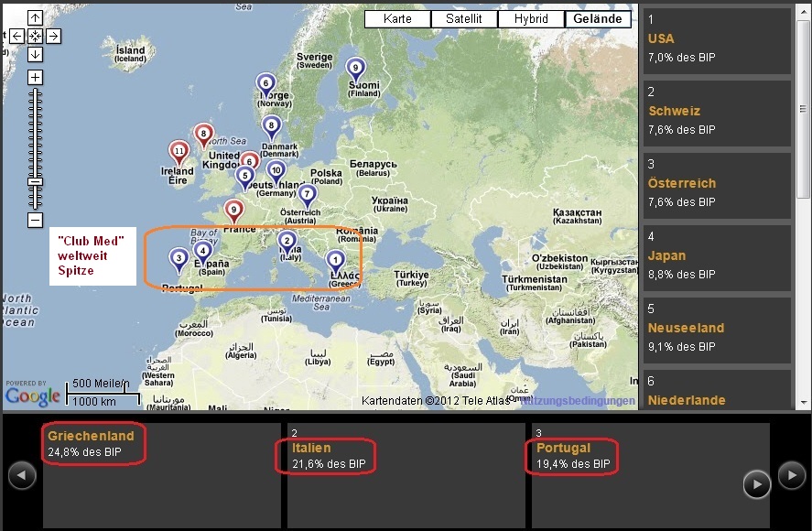Click the Ísland (Iceland) label on map
This screenshot has height=531, width=812.
(131, 54)
